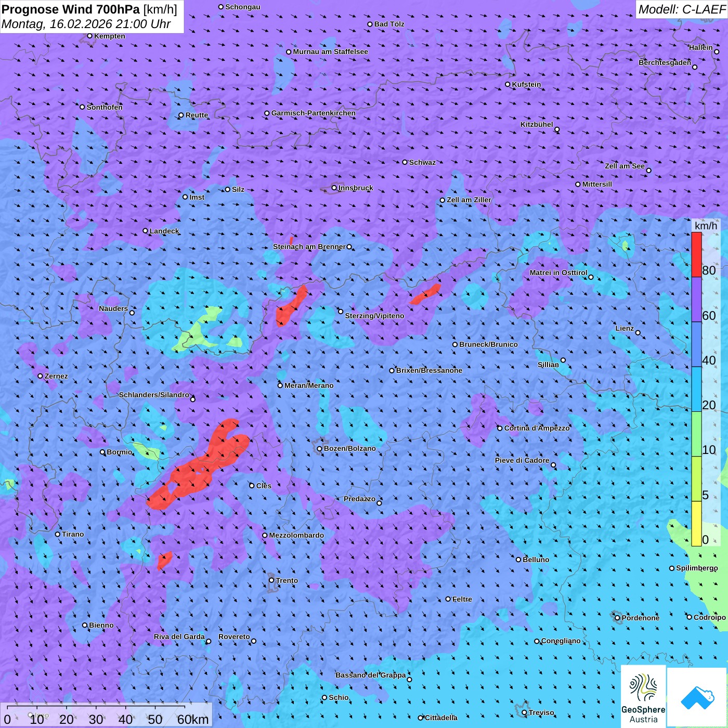Click the Bozen/Bolzano city marker
This screenshot has width=728, height=728.
pyautogui.click(x=320, y=449)
